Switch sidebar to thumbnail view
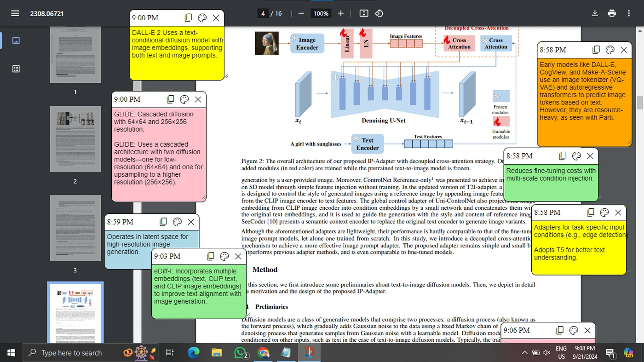Viewport: 644px width, 362px height. pyautogui.click(x=16, y=40)
